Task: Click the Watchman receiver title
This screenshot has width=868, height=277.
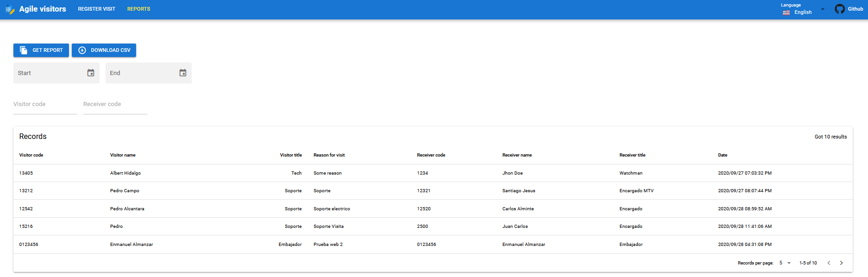Action: [x=631, y=173]
